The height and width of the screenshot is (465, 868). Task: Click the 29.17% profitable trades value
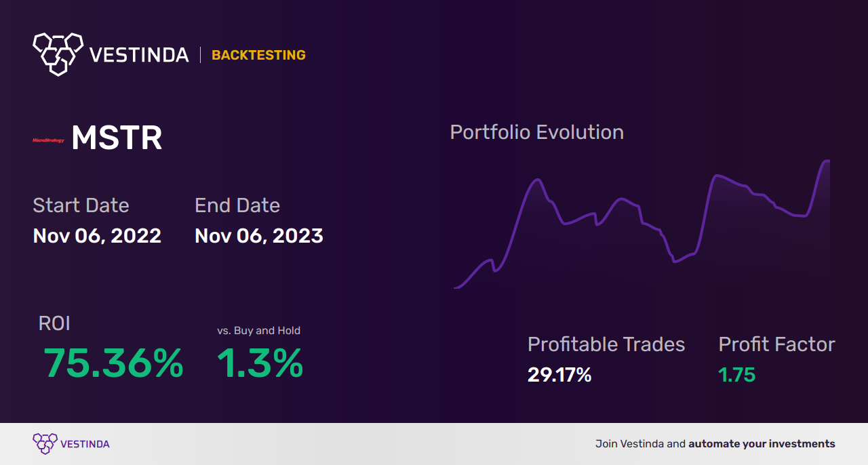559,375
